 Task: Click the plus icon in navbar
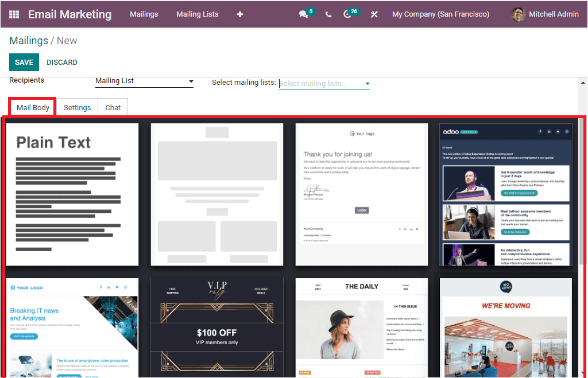click(x=240, y=14)
